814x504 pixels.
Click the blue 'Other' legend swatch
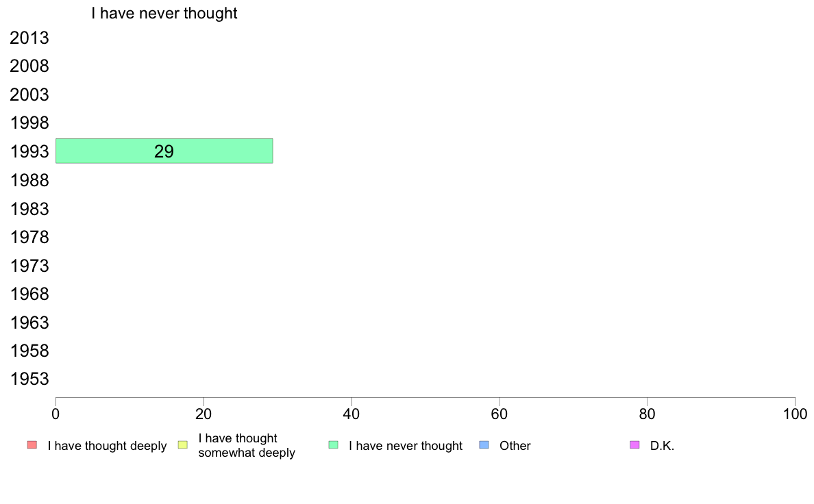pyautogui.click(x=484, y=445)
